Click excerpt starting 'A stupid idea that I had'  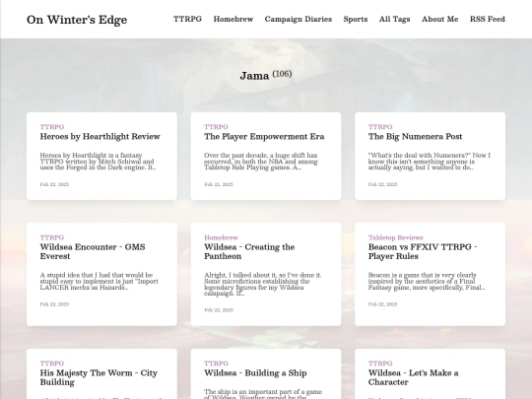[x=100, y=281]
